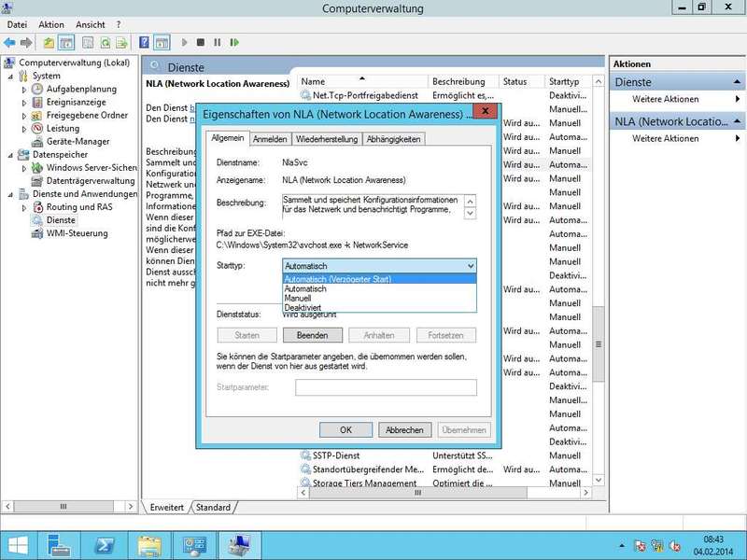Expand the Aufgabenplanung tree node
The width and height of the screenshot is (747, 560).
25,89
